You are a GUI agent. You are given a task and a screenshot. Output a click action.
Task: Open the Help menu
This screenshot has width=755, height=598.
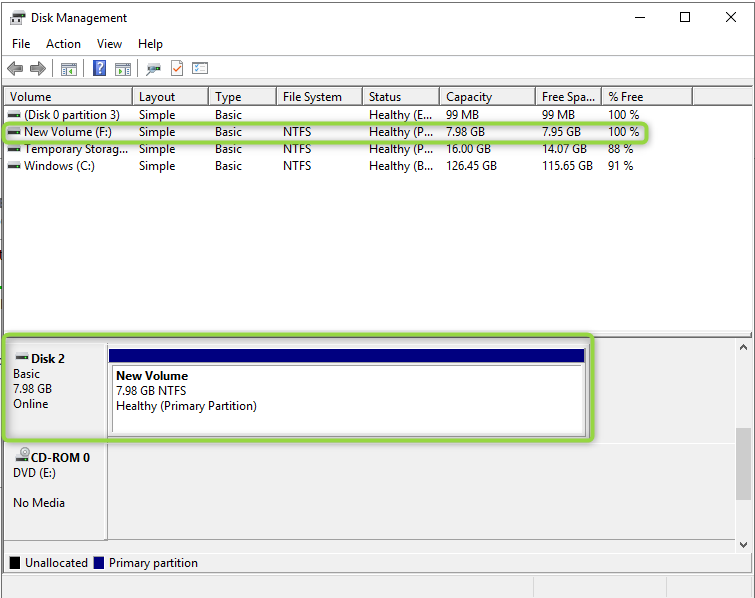[150, 44]
